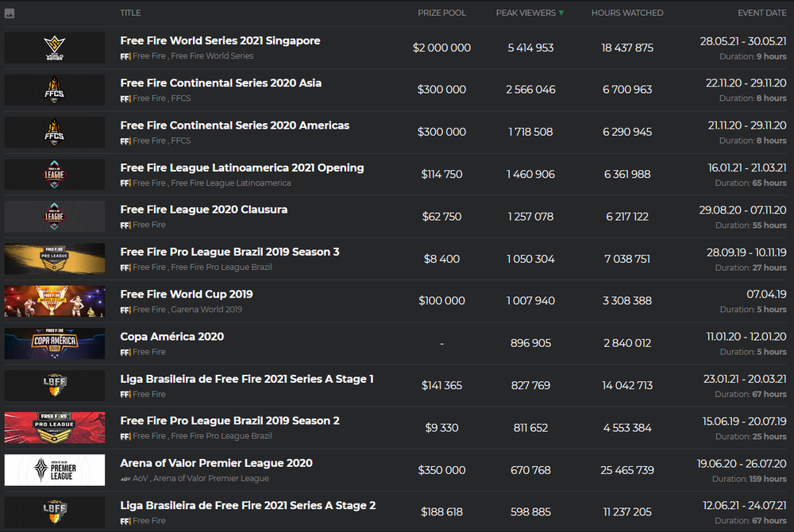Open FFCS tag in Continental Series Americas row
794x532 pixels.
tap(181, 141)
